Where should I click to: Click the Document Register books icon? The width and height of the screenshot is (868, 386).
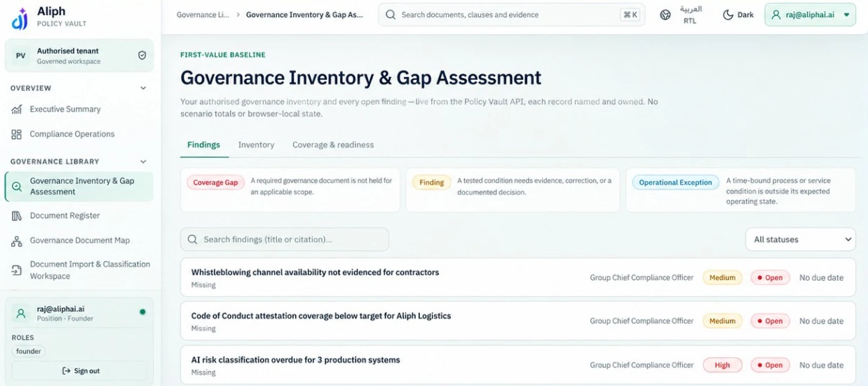(17, 215)
